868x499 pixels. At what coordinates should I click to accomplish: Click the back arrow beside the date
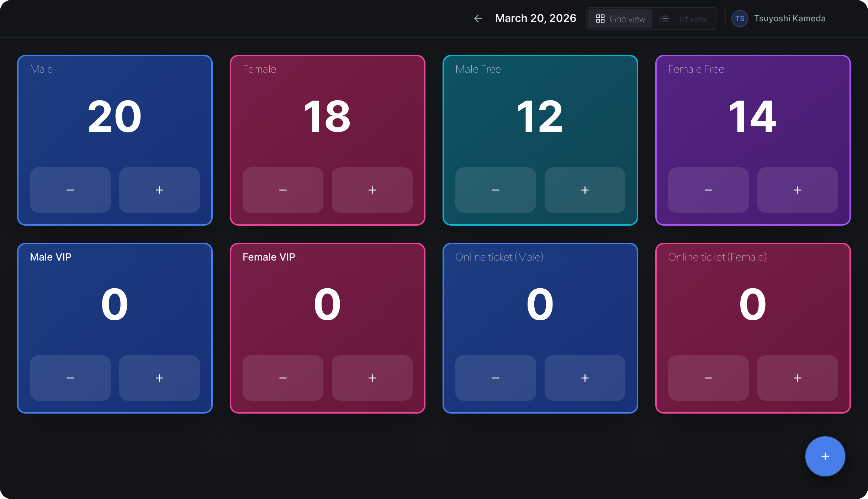click(x=478, y=19)
